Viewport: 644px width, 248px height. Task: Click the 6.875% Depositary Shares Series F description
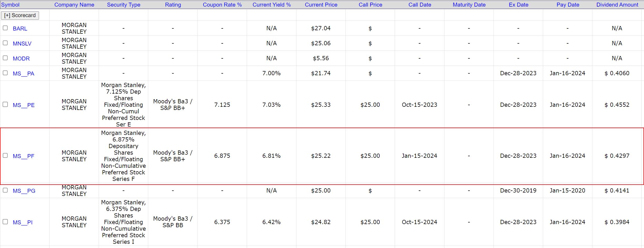123,156
